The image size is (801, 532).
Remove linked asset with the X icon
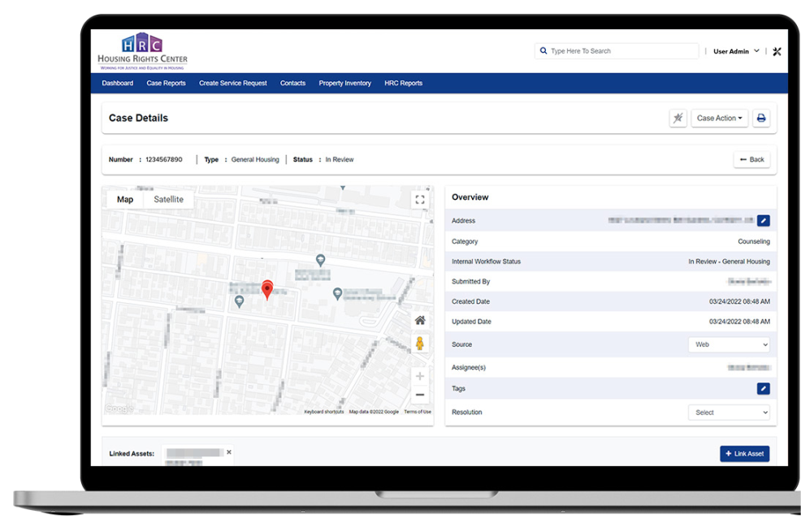pyautogui.click(x=229, y=452)
